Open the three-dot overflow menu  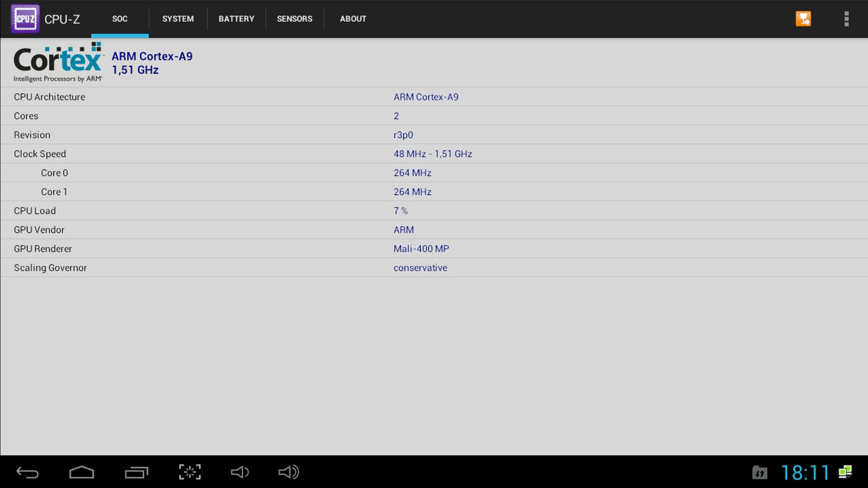point(846,19)
